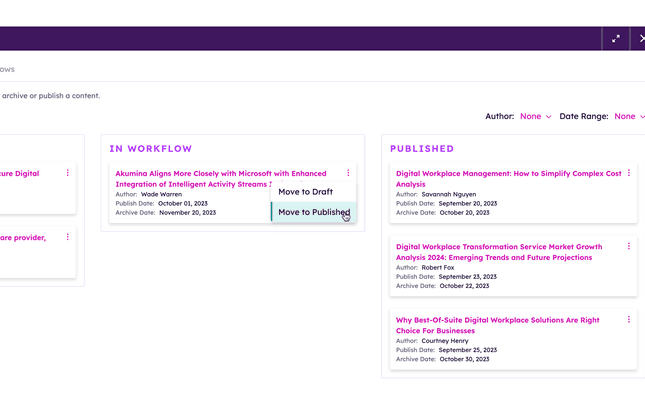Open options for Why Best-Of-Suite card
The width and height of the screenshot is (645, 420).
(629, 320)
